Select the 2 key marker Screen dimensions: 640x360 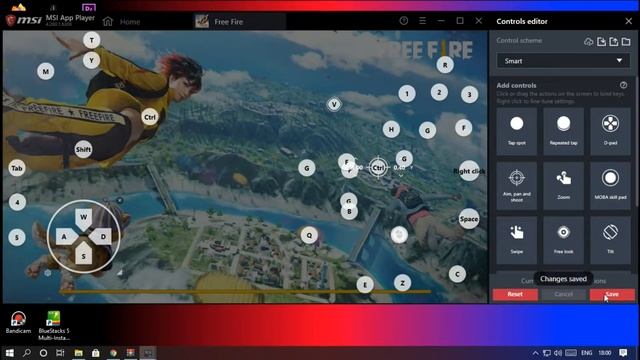[x=439, y=92]
